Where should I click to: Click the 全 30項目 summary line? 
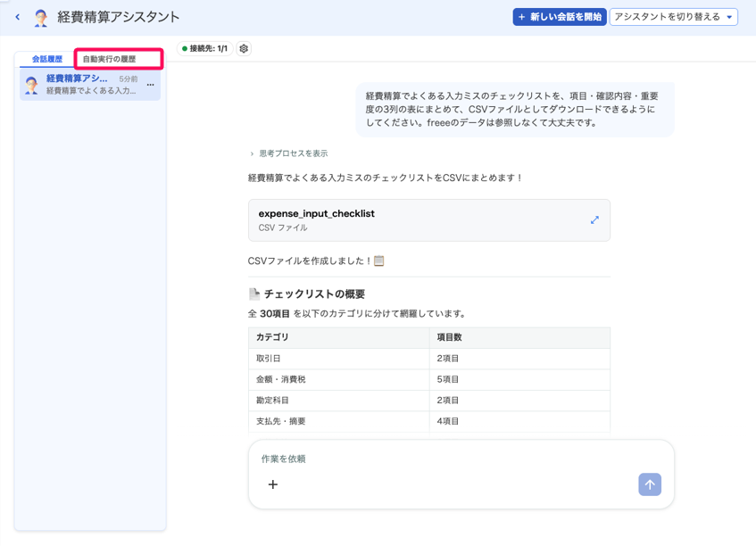coord(358,314)
